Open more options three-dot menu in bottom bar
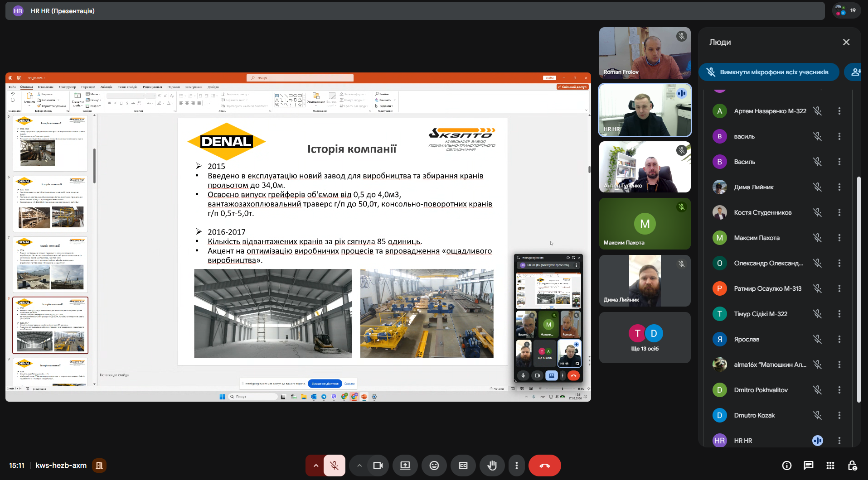Image resolution: width=868 pixels, height=480 pixels. click(516, 466)
